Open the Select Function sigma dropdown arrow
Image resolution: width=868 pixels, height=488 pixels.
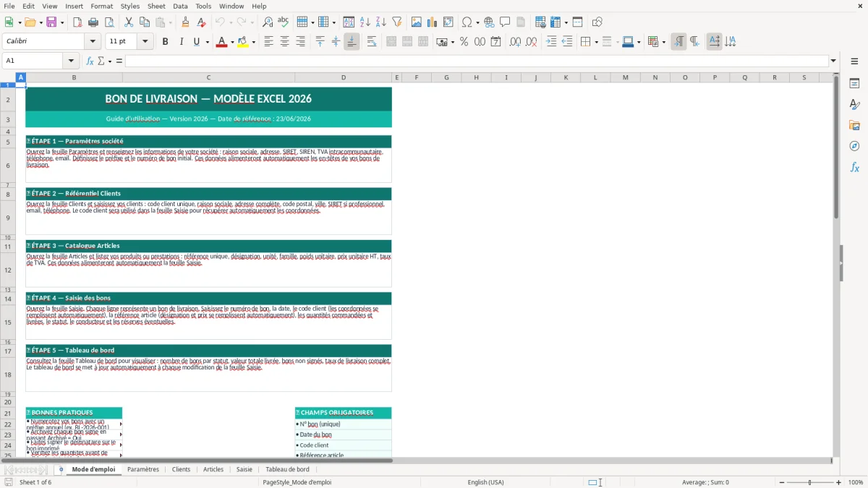click(x=110, y=61)
